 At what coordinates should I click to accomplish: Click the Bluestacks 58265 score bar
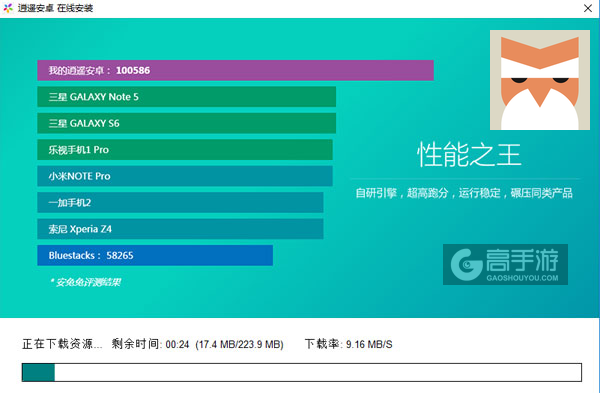tap(155, 255)
